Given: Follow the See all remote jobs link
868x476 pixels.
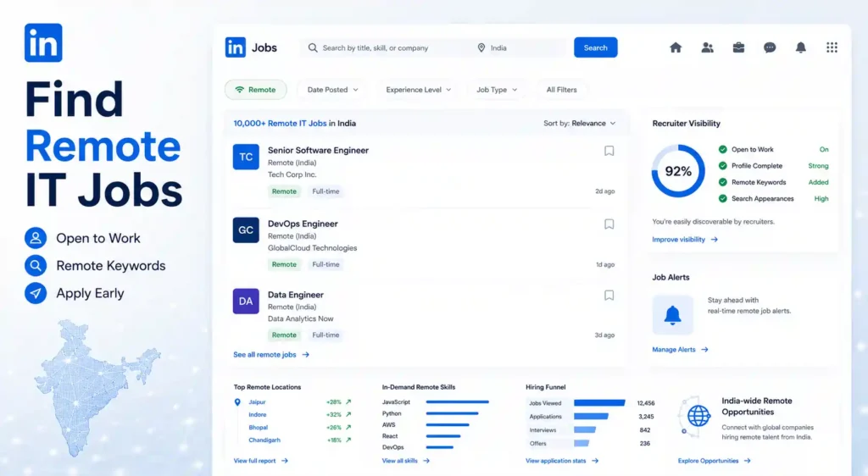Looking at the screenshot, I should (271, 354).
